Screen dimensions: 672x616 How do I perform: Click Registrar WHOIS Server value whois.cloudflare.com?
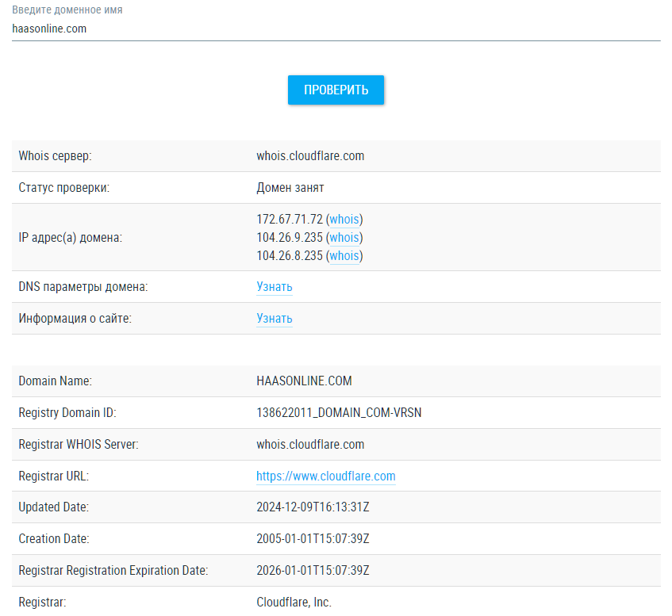310,444
